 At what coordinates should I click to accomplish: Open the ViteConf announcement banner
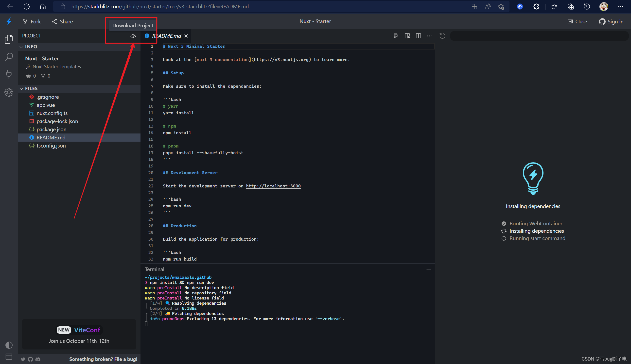[x=79, y=334]
